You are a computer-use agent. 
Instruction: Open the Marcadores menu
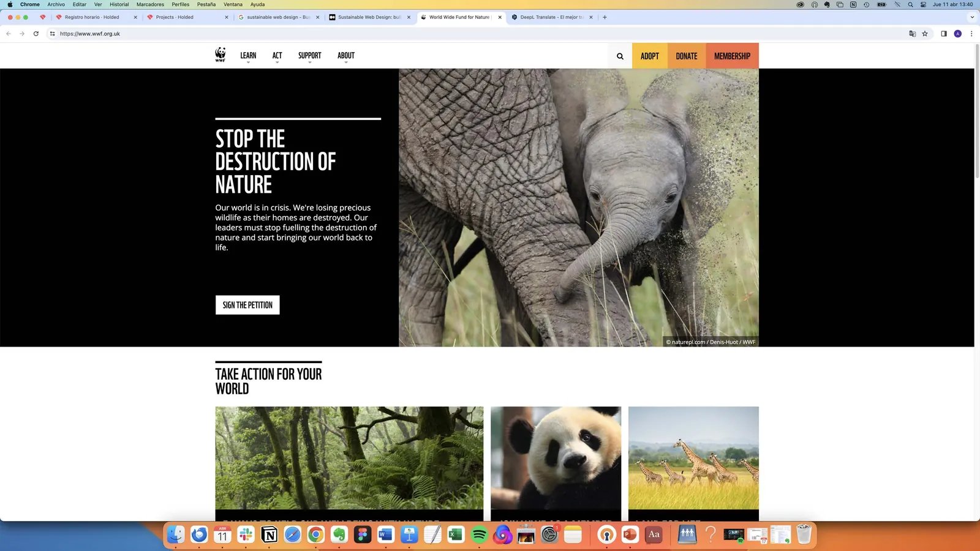tap(150, 4)
